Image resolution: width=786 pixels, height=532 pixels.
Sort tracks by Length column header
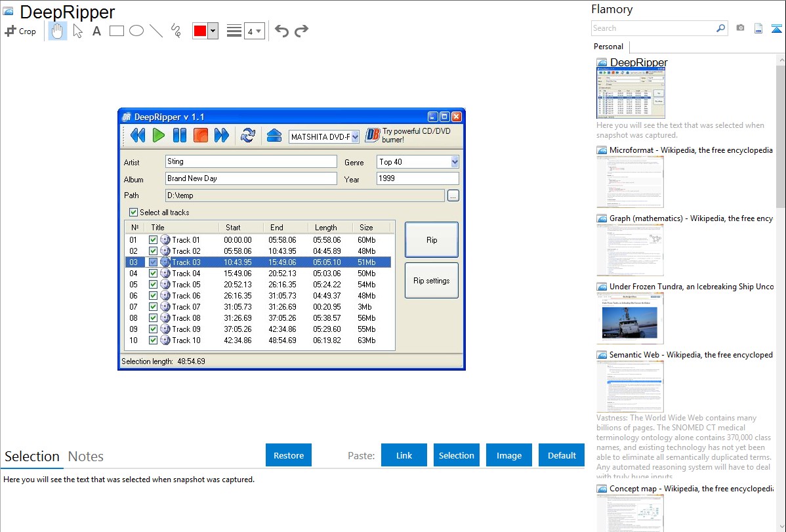coord(330,227)
